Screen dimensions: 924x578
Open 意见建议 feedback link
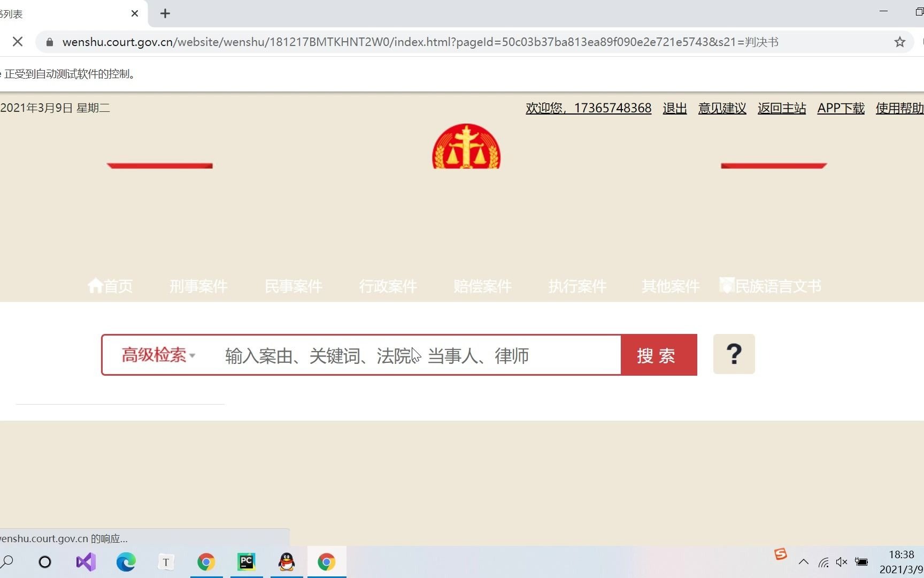[722, 108]
